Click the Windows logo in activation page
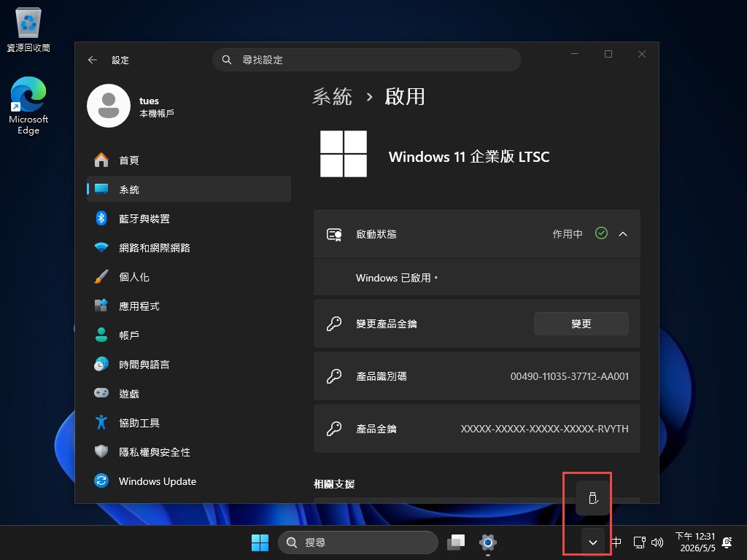Image resolution: width=747 pixels, height=560 pixels. pyautogui.click(x=344, y=154)
